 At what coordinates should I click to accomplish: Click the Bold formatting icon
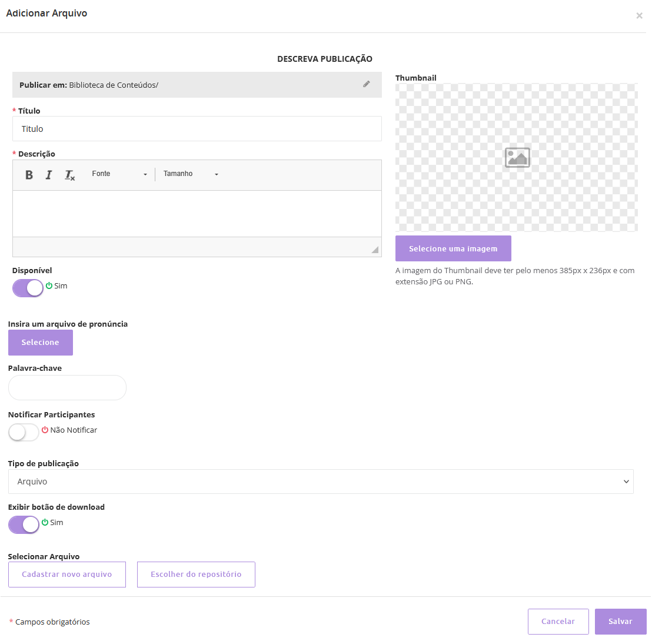coord(29,175)
